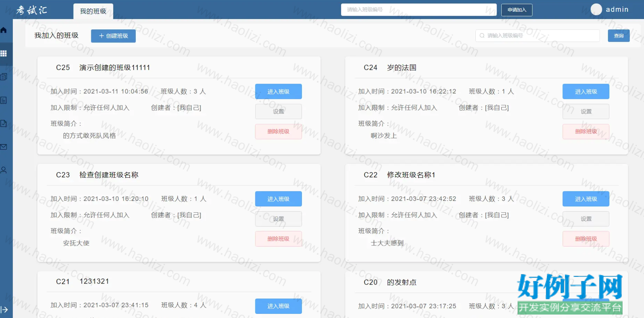Open the checked document icon in sidebar
644x318 pixels.
click(4, 123)
